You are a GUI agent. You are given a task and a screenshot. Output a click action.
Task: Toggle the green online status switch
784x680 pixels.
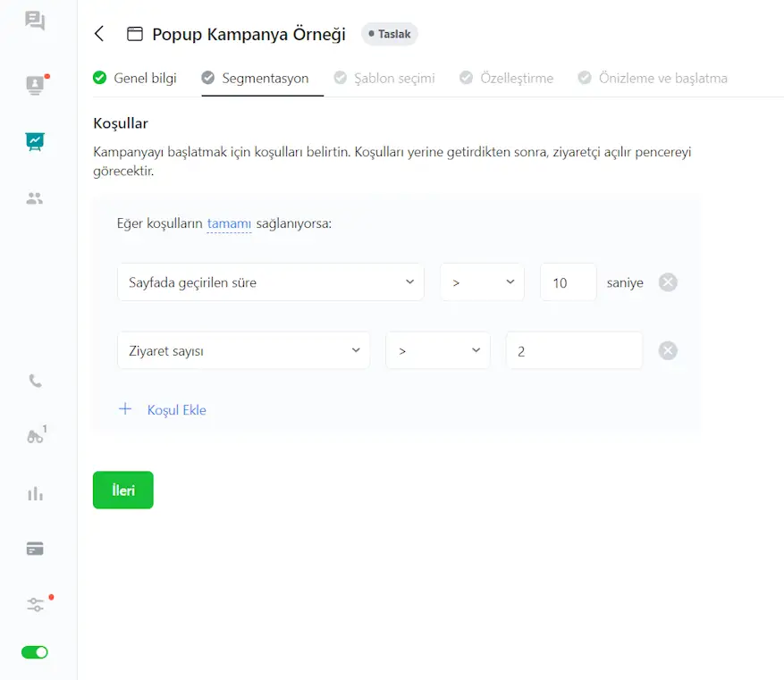[x=35, y=652]
